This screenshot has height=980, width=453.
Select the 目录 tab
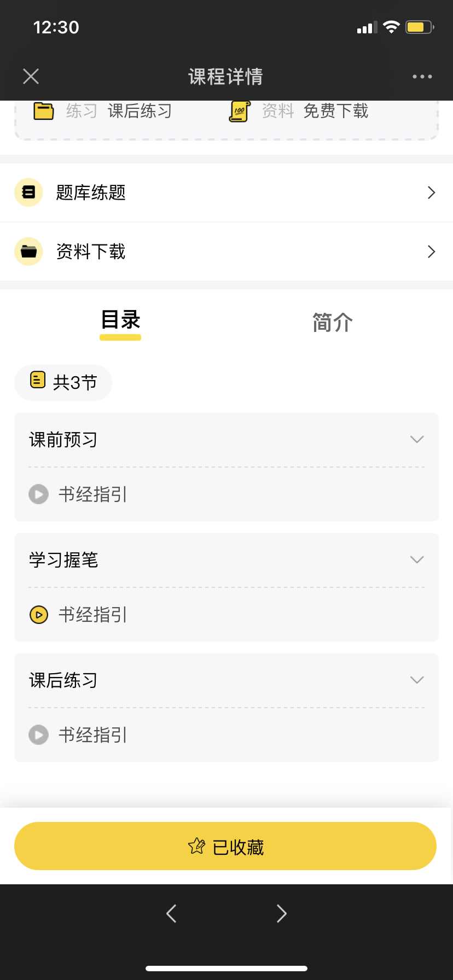[120, 321]
